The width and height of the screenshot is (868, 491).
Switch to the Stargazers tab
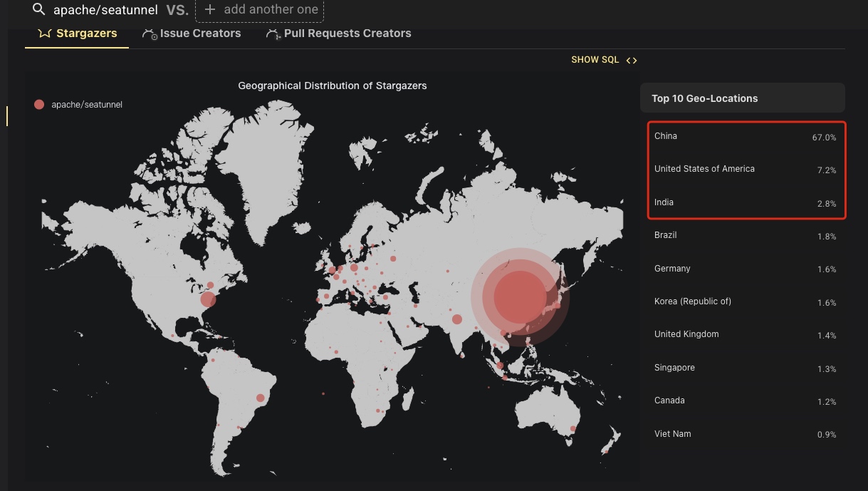[x=86, y=33]
